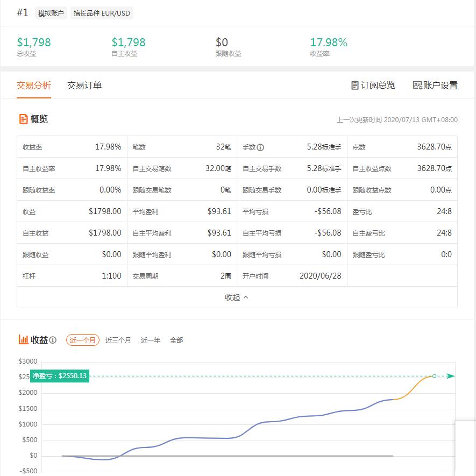Click the 24:8 value beside 盈亏比
Viewport: 476px width, 476px height.
[x=444, y=211]
